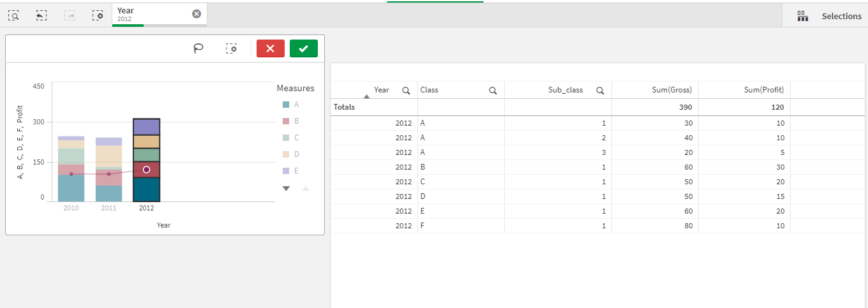Select Class E cell in table

[461, 211]
